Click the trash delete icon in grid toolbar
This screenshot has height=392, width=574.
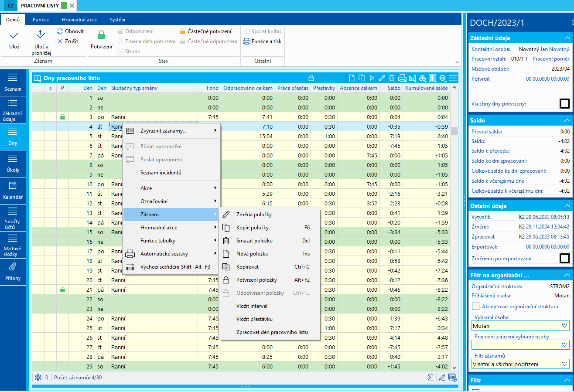click(392, 78)
